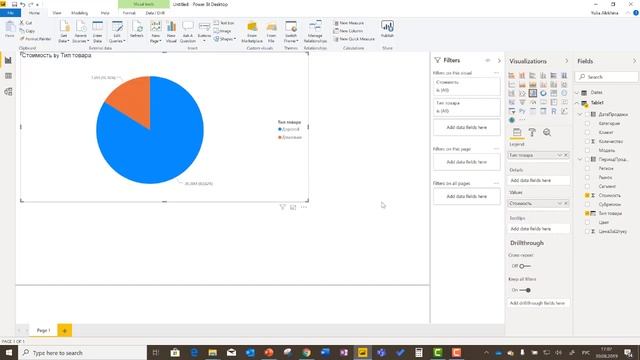The height and width of the screenshot is (360, 640).
Task: Collapse the ПериодПрод hierarchy node
Action: click(x=580, y=159)
